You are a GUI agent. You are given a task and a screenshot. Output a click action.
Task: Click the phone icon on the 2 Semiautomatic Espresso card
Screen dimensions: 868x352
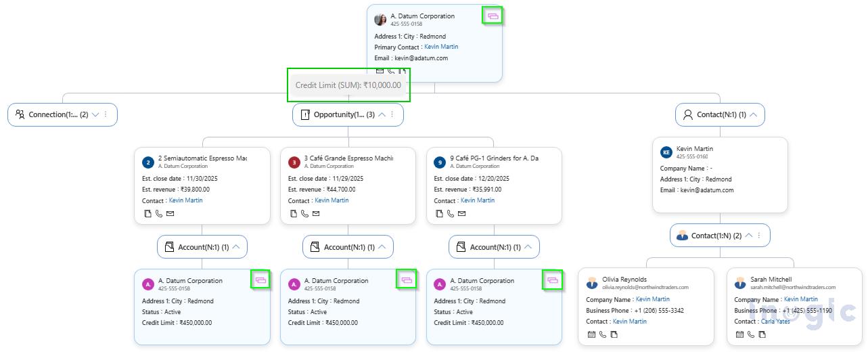(x=159, y=214)
